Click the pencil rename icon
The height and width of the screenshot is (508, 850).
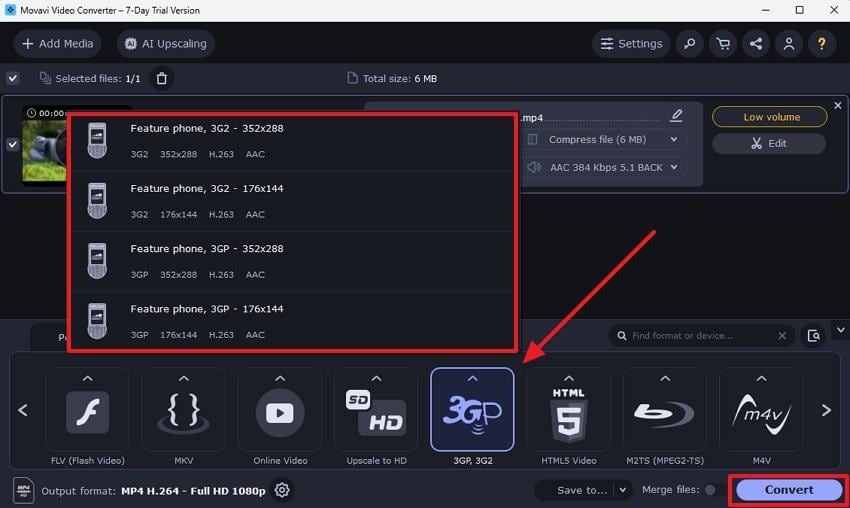[x=676, y=115]
